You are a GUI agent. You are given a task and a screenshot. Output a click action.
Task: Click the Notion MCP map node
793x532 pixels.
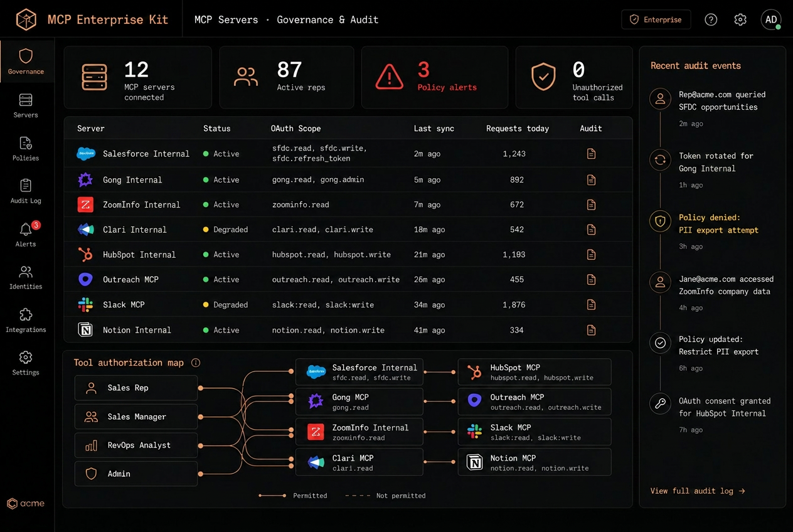click(535, 462)
